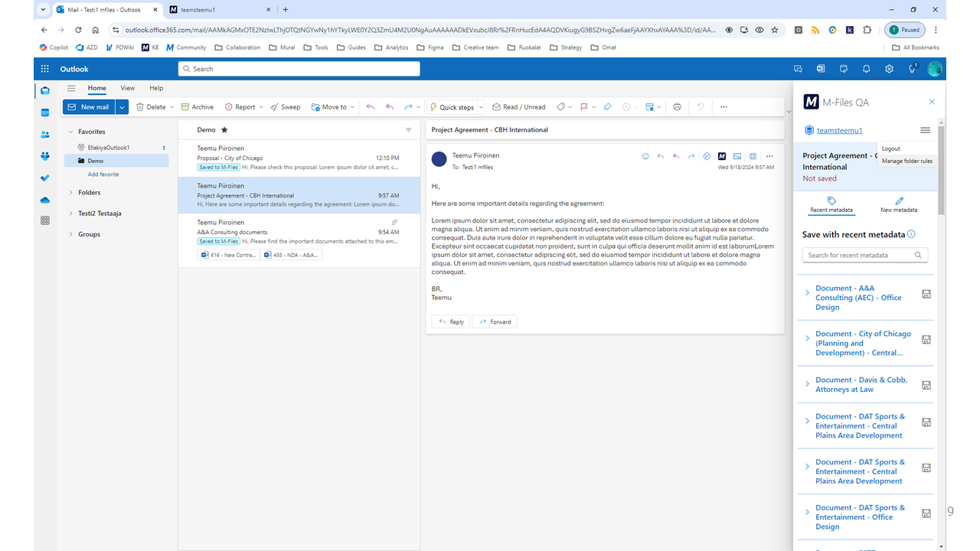Viewport: 980px width, 551px height.
Task: Click the Flag icon in the ribbon
Action: 583,107
